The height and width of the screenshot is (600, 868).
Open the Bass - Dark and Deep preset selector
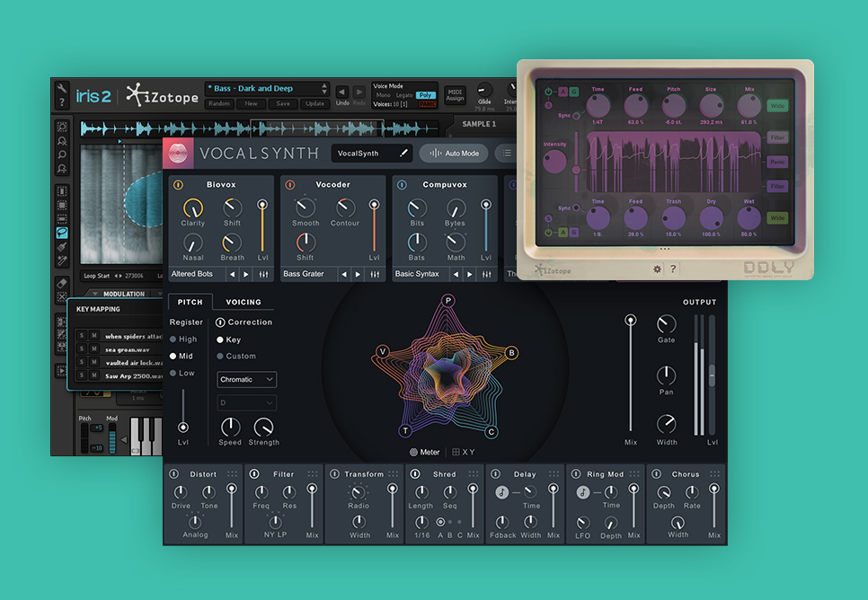pyautogui.click(x=267, y=89)
